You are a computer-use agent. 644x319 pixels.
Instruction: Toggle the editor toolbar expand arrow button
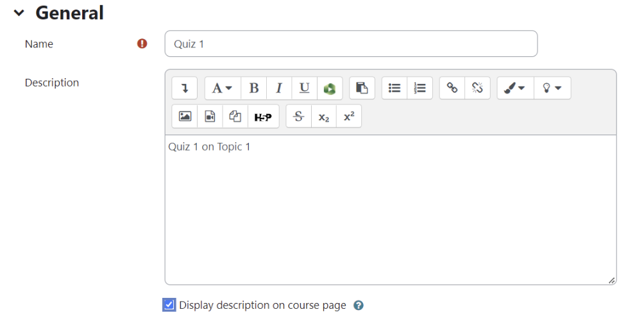coord(185,88)
